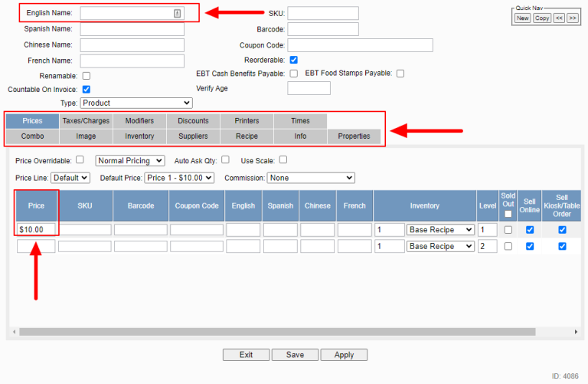
Task: Select the Taxes/Charges tab
Action: coord(86,121)
